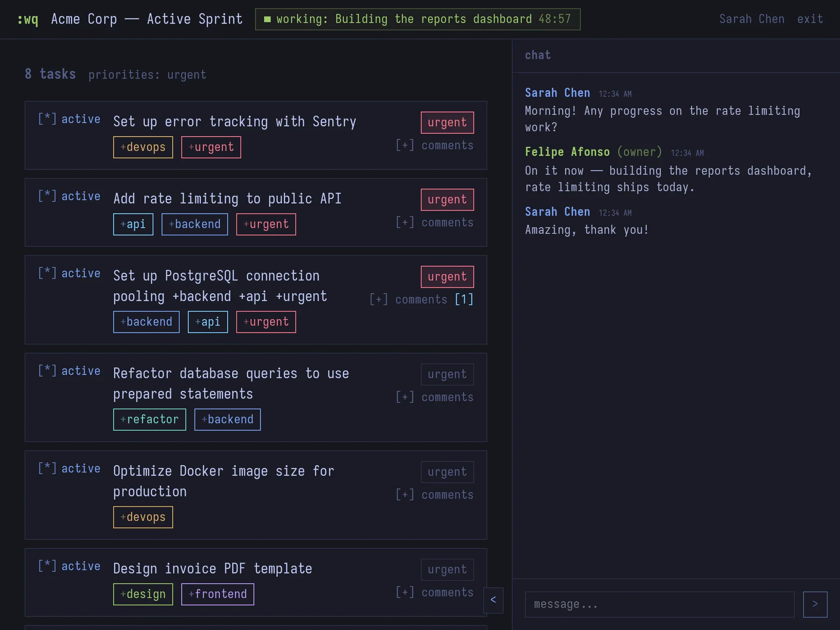Open task title Optimize Docker image size
This screenshot has width=840, height=630.
tap(224, 481)
